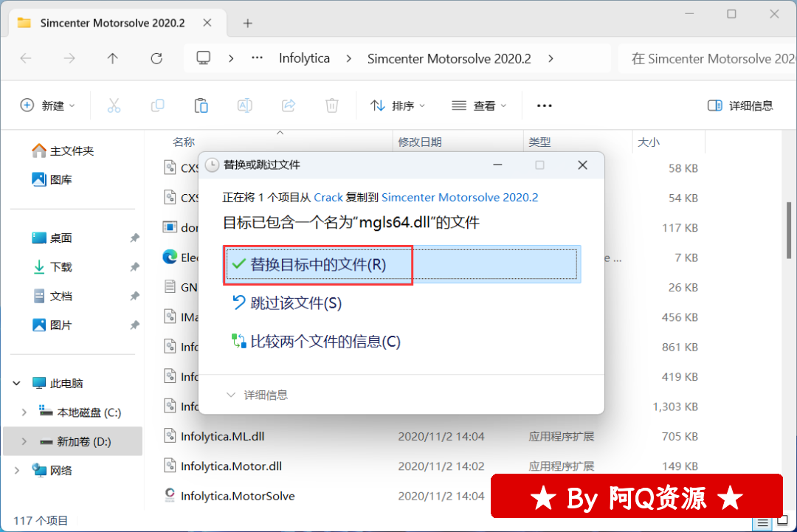The height and width of the screenshot is (532, 797).
Task: Click the Back navigation arrow
Action: tap(26, 58)
